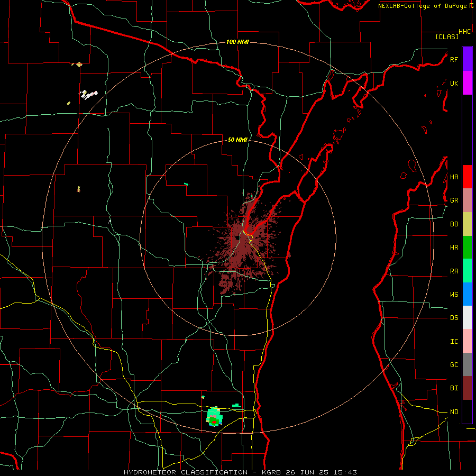Click the HR dark green legend swatch

[x=467, y=248]
